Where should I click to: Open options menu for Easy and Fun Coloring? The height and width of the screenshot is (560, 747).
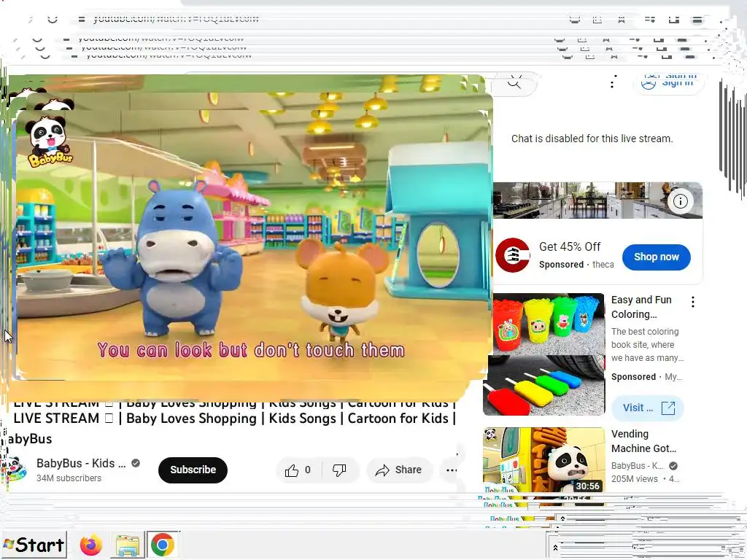click(693, 301)
